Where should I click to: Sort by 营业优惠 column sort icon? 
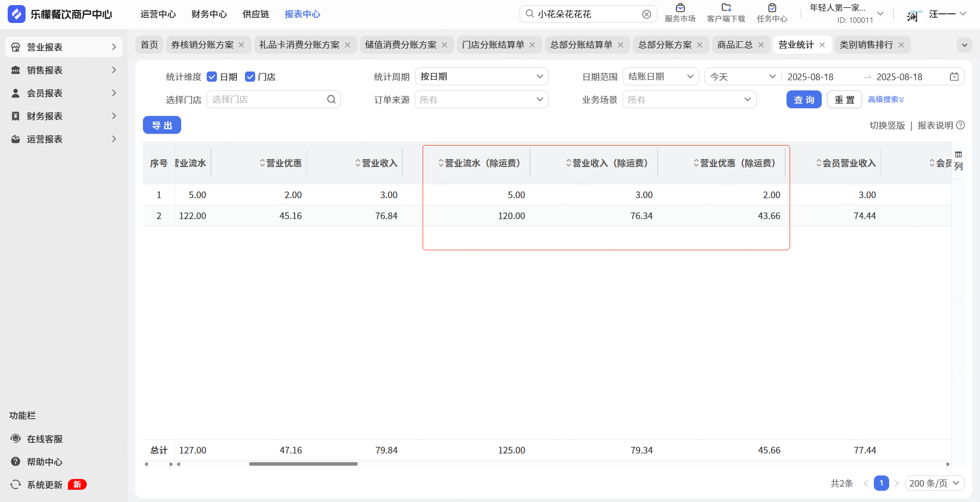click(x=262, y=163)
